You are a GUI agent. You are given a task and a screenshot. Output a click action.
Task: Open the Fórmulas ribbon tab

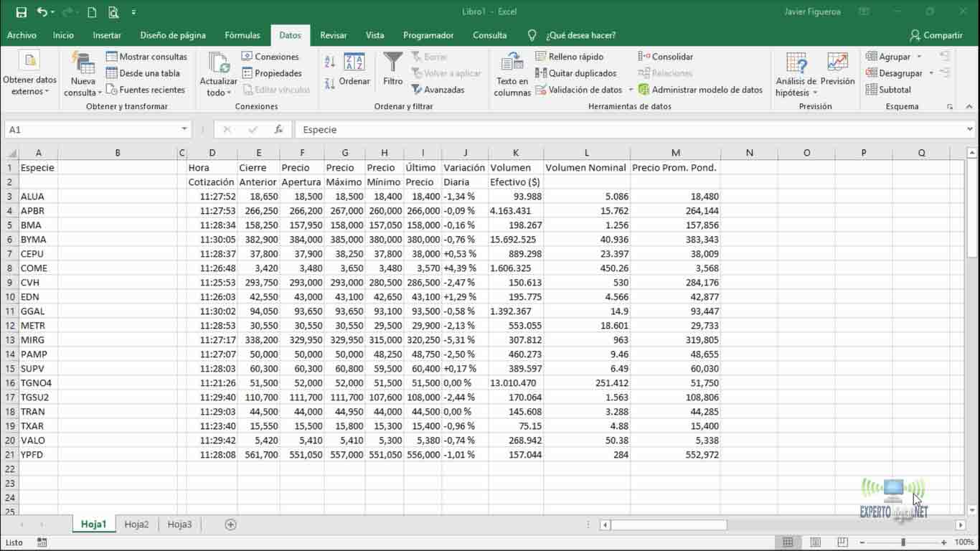[x=242, y=35]
